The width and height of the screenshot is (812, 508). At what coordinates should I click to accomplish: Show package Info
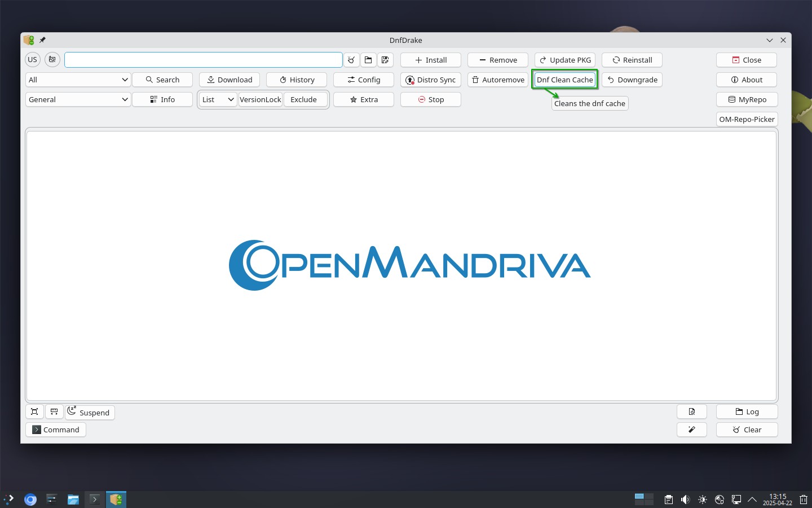[x=162, y=99]
